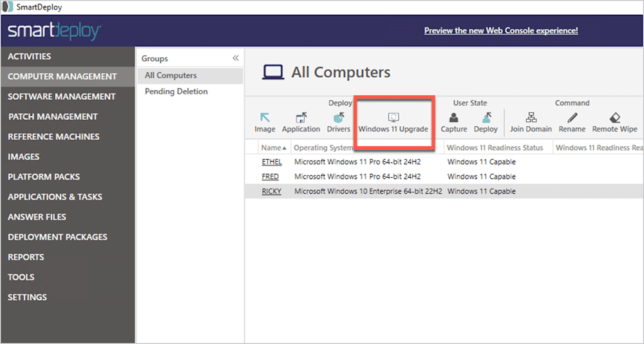
Task: Open the ETHEL computer link
Action: click(x=272, y=162)
